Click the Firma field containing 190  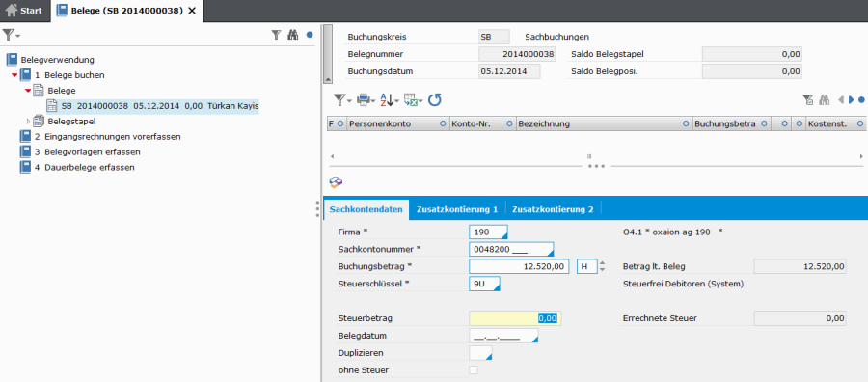tap(488, 232)
